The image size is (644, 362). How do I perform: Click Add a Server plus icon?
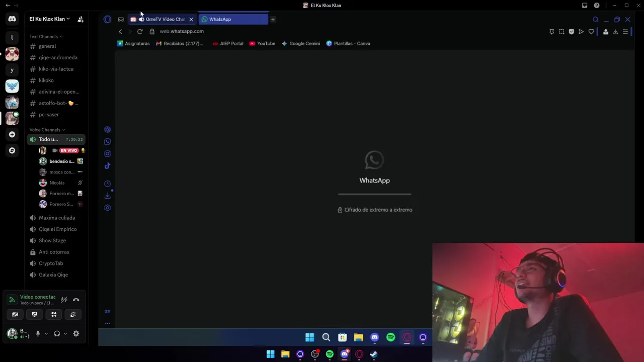coord(12,134)
